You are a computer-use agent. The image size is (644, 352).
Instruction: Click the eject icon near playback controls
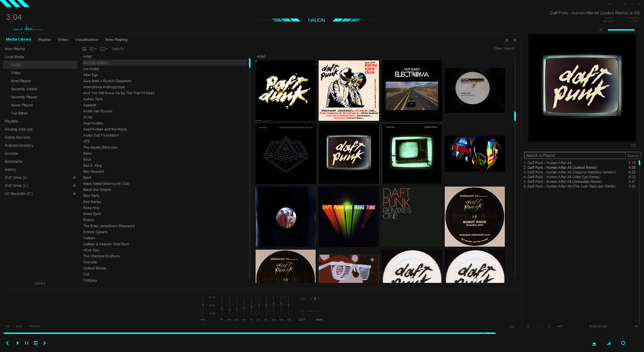594,343
